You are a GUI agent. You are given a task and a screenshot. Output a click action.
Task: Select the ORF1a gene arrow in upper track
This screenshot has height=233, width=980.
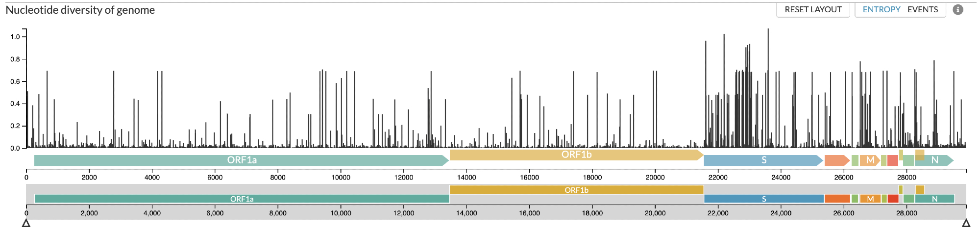242,160
